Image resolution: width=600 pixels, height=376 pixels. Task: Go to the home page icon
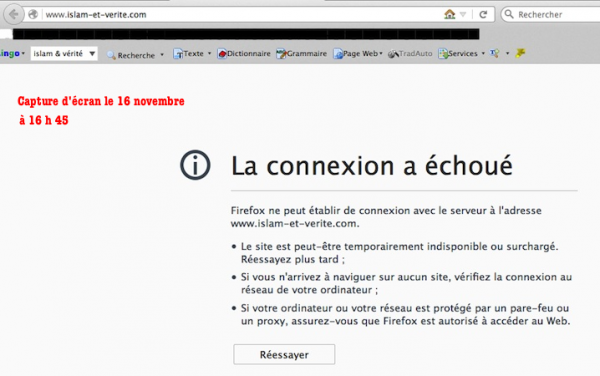[x=450, y=15]
